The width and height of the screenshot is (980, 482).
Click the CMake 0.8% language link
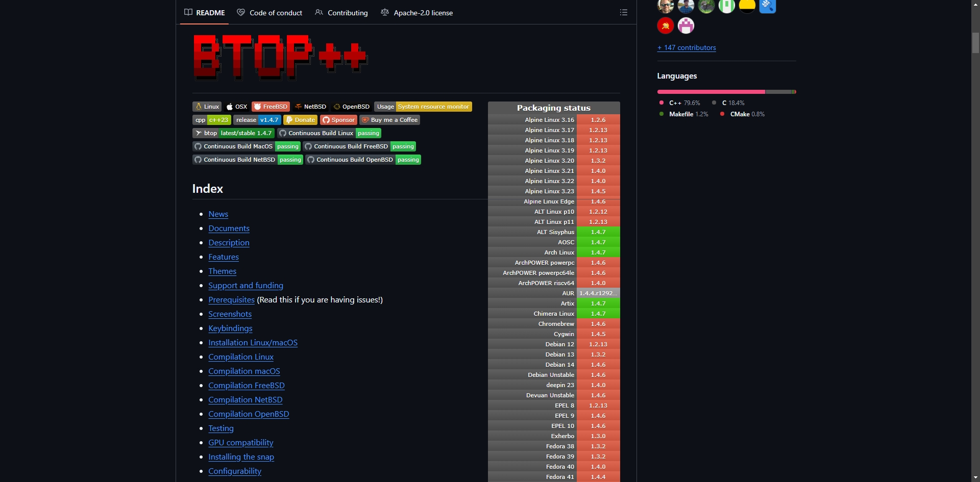(x=743, y=114)
